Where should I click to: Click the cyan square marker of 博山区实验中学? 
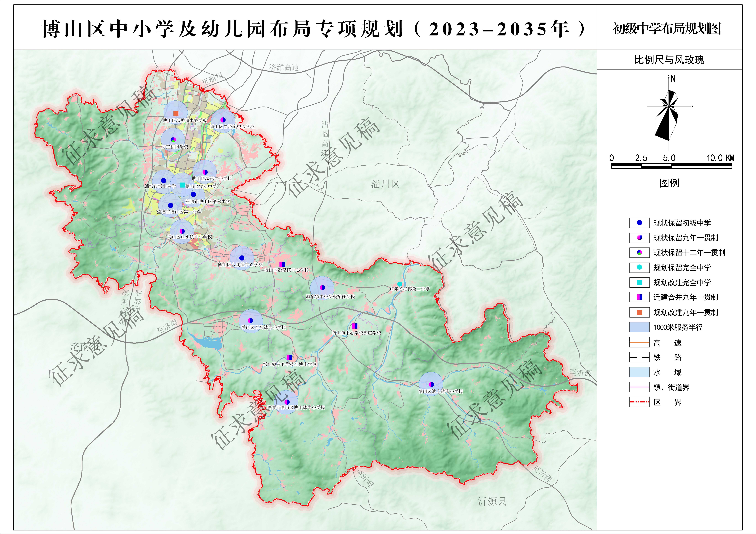click(x=182, y=185)
